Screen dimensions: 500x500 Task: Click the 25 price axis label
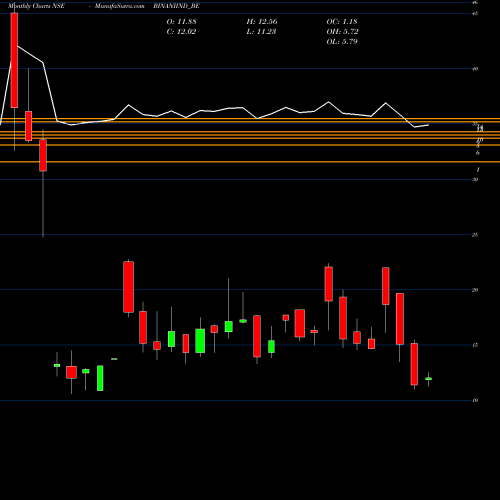pyautogui.click(x=475, y=235)
